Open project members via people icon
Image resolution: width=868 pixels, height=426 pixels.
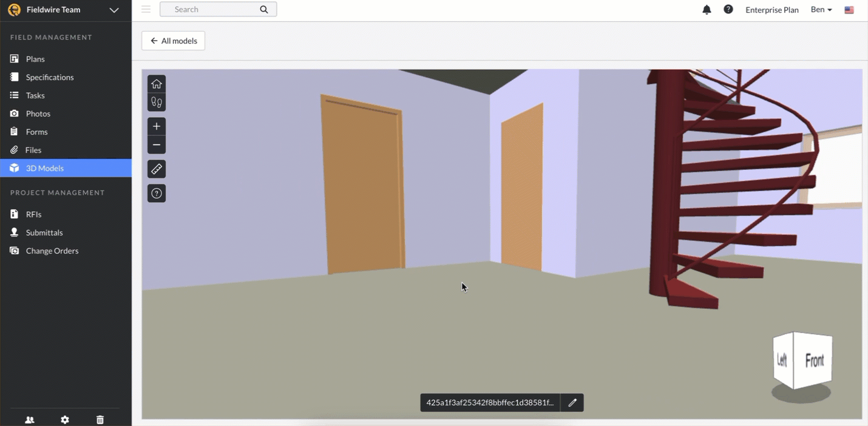[29, 419]
